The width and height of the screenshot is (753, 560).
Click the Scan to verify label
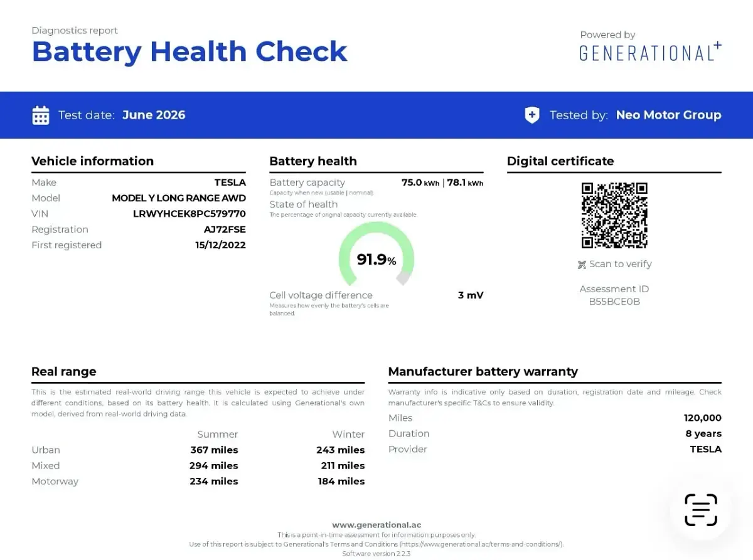[x=620, y=264]
